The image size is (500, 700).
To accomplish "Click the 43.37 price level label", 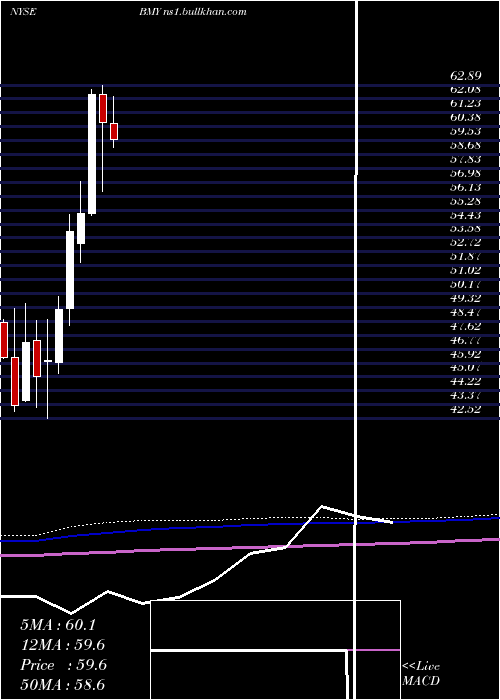I will [465, 395].
